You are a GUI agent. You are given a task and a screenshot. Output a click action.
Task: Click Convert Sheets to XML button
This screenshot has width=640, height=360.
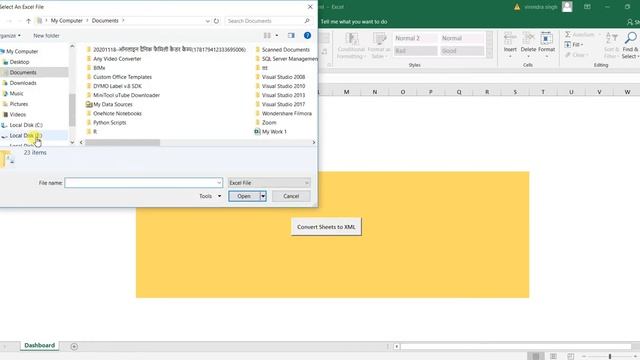(326, 227)
